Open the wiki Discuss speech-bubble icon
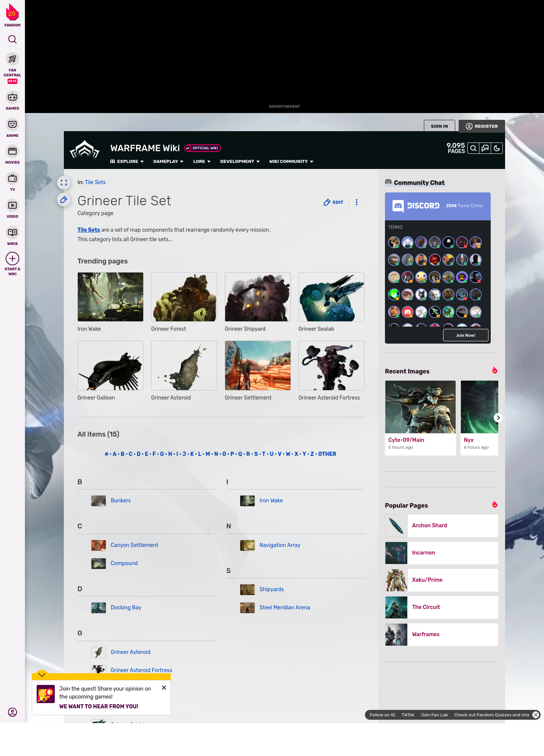 485,148
